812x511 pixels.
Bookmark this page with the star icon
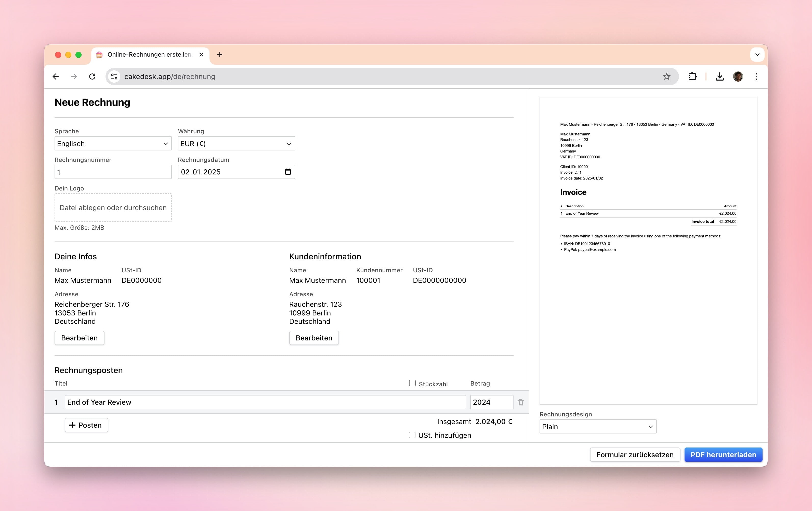pos(666,76)
